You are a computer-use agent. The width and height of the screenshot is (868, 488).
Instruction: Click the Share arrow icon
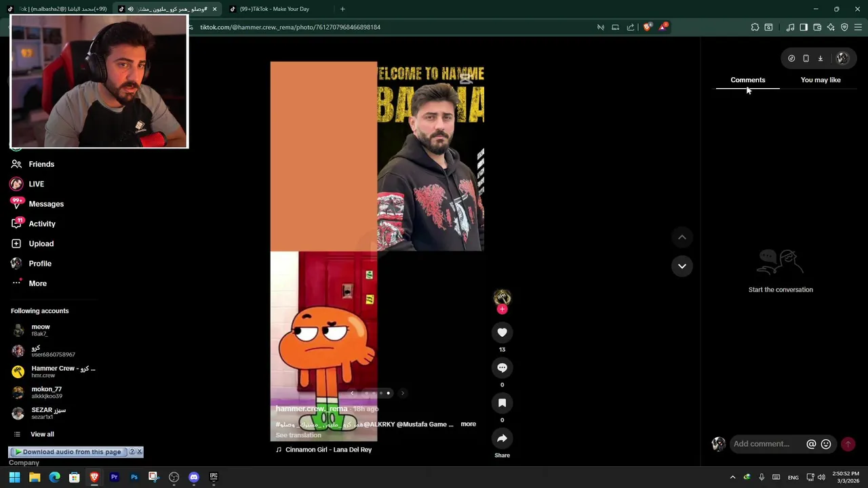(x=502, y=439)
